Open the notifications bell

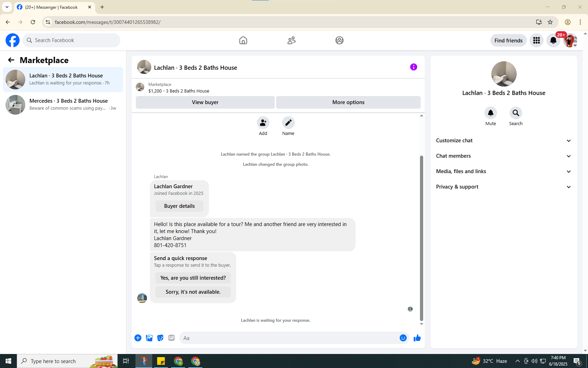tap(553, 40)
